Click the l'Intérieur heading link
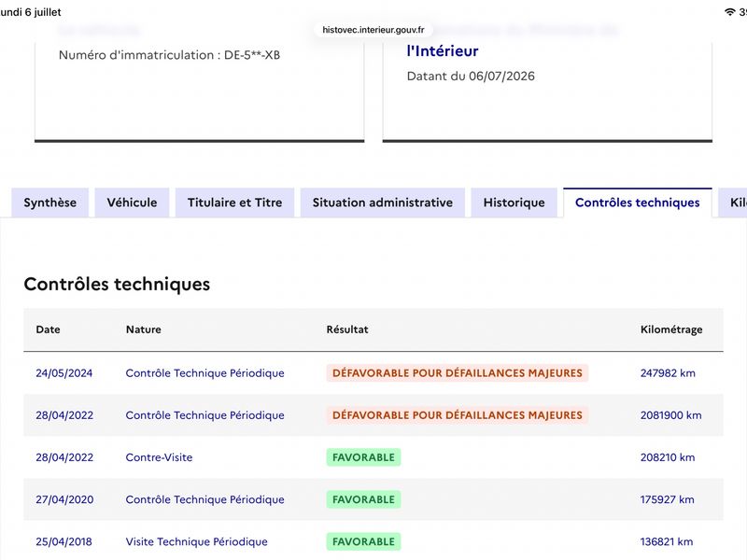Image resolution: width=747 pixels, height=560 pixels. coord(442,51)
